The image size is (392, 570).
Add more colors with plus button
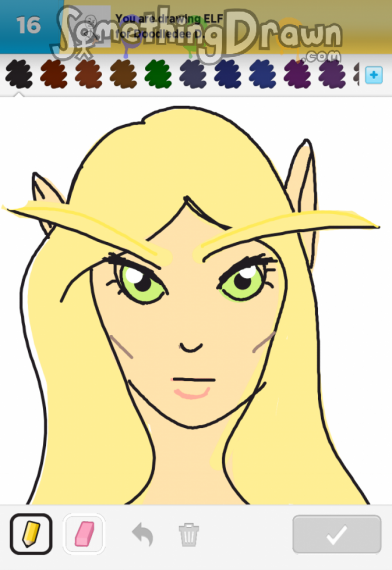tap(374, 75)
